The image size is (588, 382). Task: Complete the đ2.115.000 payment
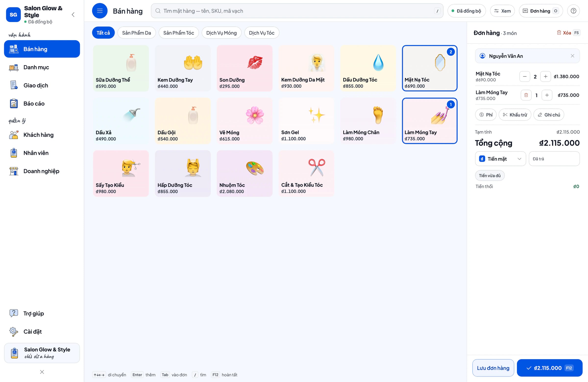tap(550, 368)
